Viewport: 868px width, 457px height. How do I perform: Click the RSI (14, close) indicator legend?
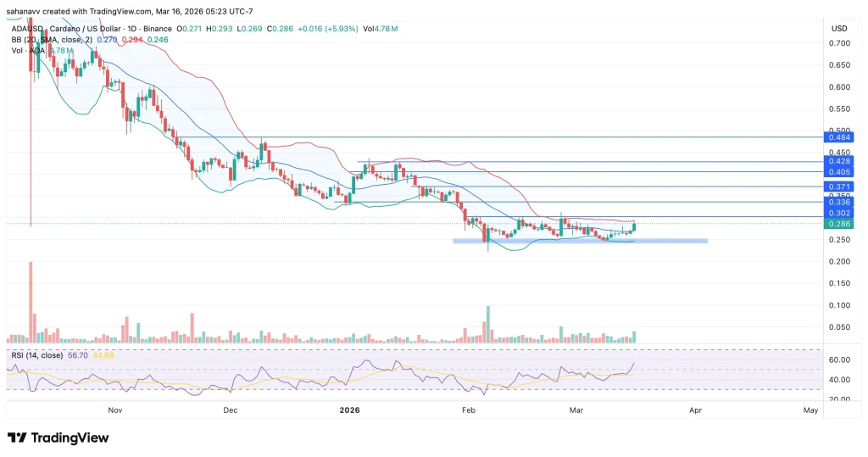[x=38, y=354]
